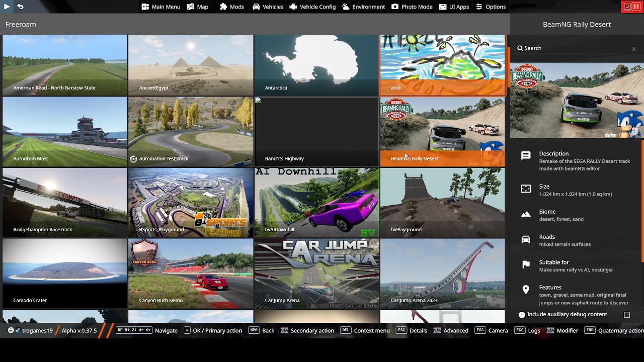Select the Antarctica map

pos(316,65)
